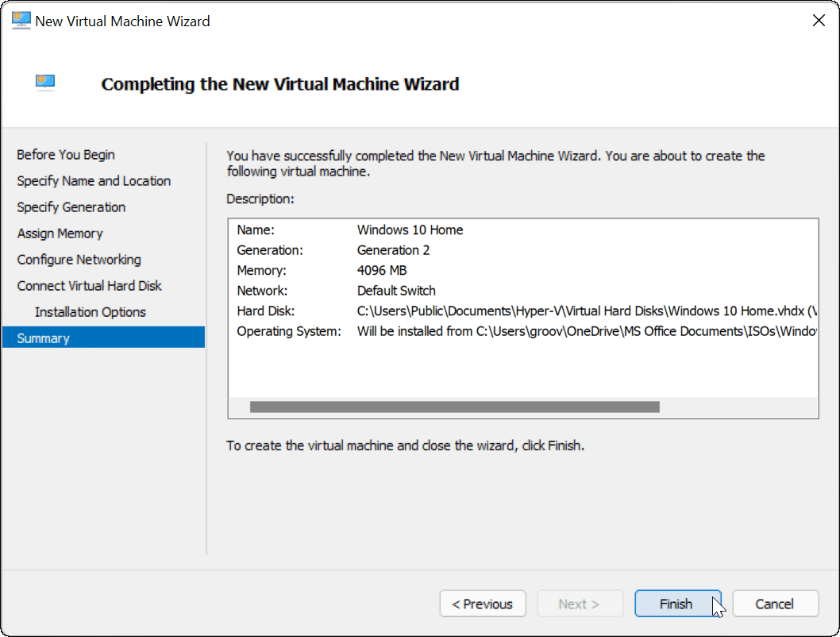
Task: Click the Finish button
Action: (677, 604)
